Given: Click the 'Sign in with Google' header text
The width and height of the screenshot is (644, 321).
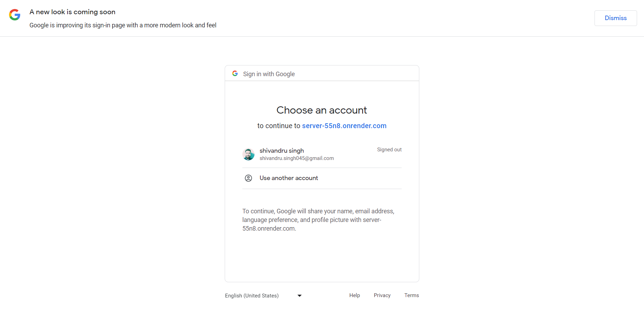Looking at the screenshot, I should point(269,74).
